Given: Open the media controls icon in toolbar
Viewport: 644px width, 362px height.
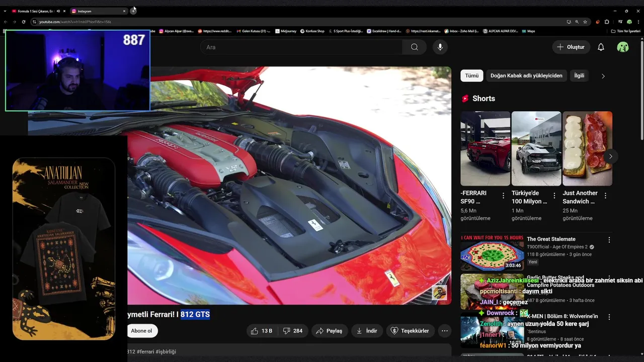Looking at the screenshot, I should coord(620,22).
